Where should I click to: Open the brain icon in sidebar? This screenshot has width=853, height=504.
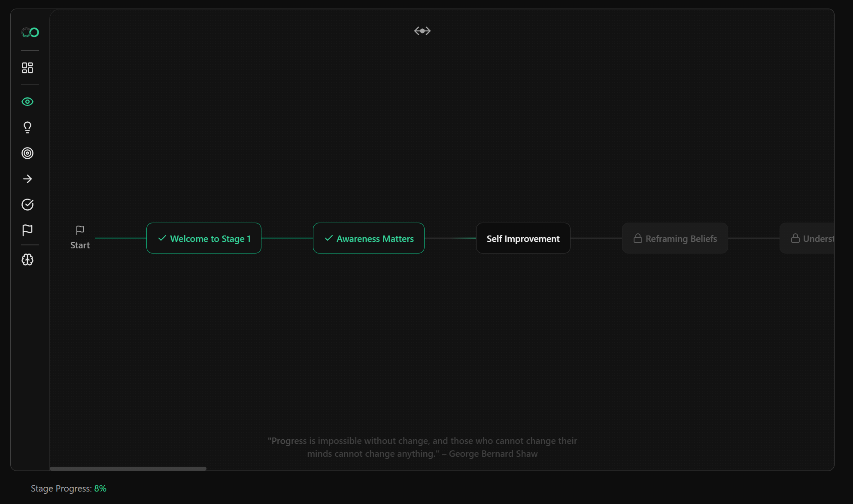pyautogui.click(x=27, y=260)
